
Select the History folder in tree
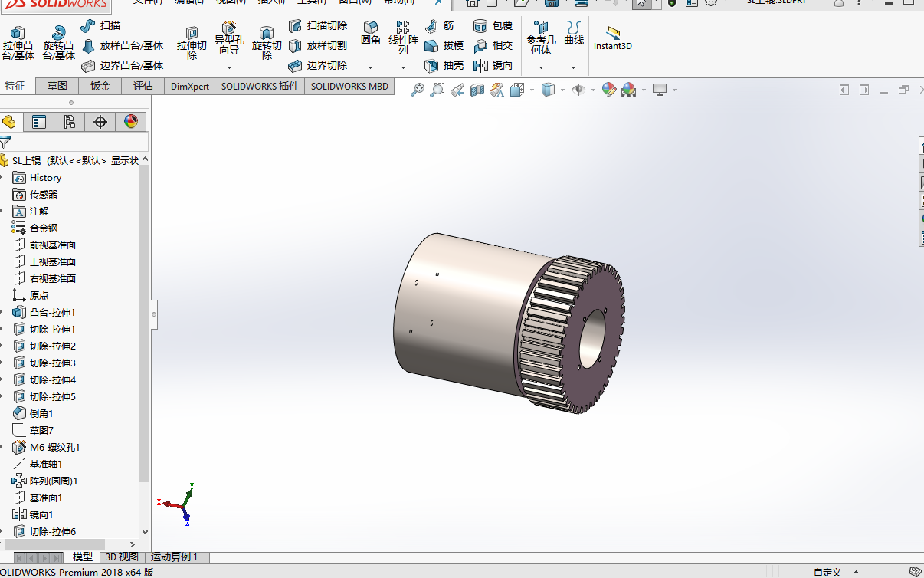(x=45, y=178)
